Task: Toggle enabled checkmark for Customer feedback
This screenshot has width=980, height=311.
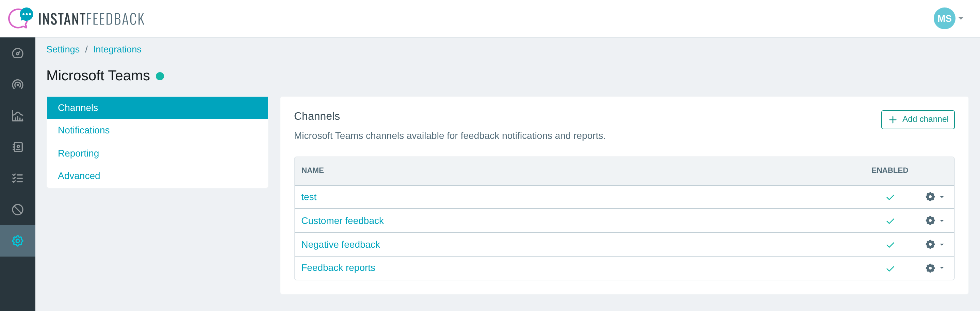Action: tap(890, 221)
